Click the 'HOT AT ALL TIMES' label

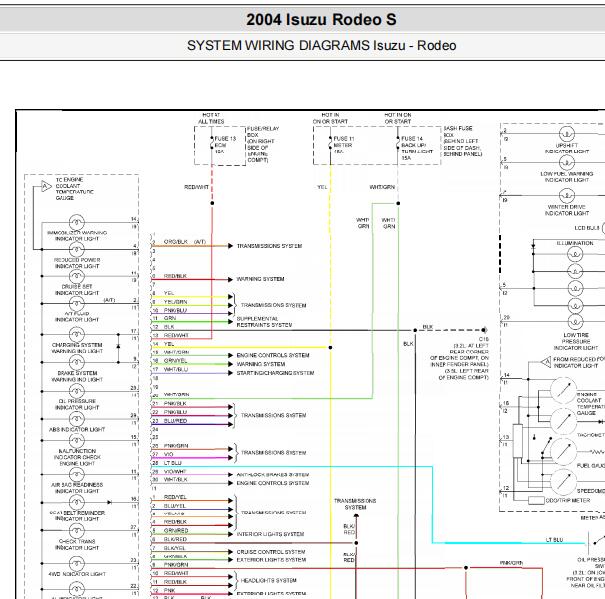coord(211,118)
